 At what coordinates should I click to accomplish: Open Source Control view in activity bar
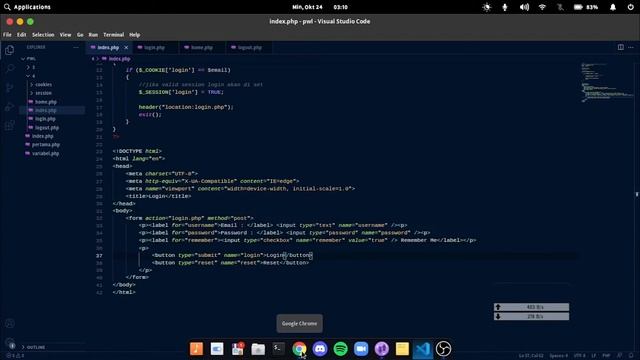(x=9, y=88)
